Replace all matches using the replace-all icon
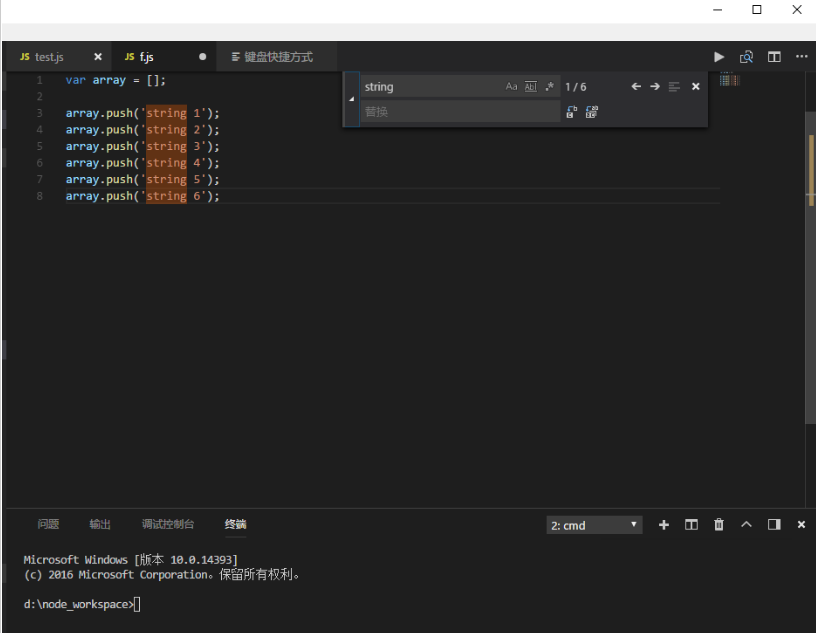816x633 pixels. click(x=592, y=112)
